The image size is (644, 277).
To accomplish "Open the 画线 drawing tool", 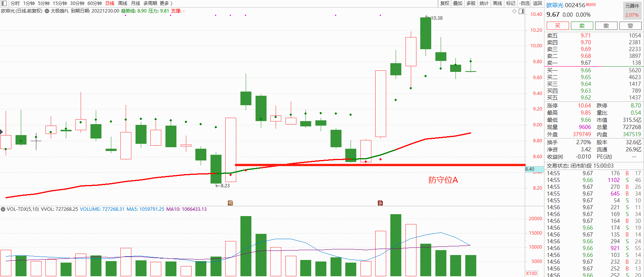I will [x=497, y=3].
